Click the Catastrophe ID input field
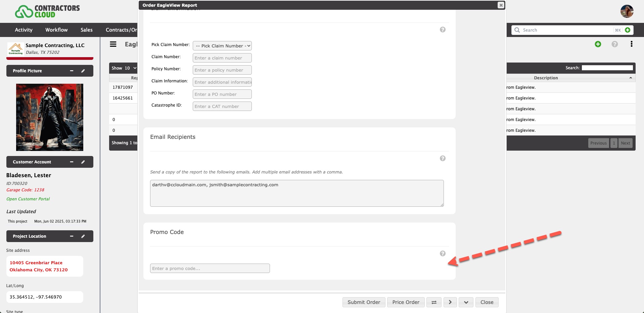 (222, 106)
